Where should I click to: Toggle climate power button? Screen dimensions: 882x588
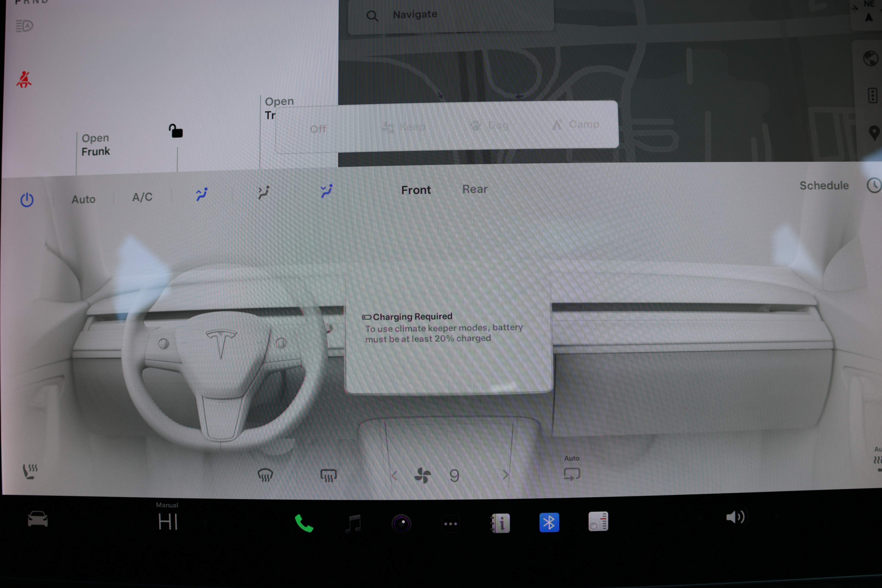point(27,200)
